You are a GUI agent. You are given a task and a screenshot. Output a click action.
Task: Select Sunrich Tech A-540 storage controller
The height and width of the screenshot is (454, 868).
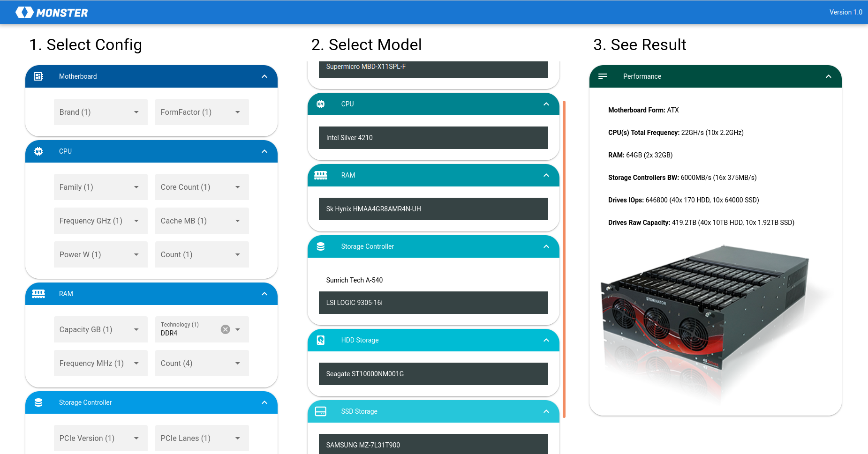tap(433, 280)
